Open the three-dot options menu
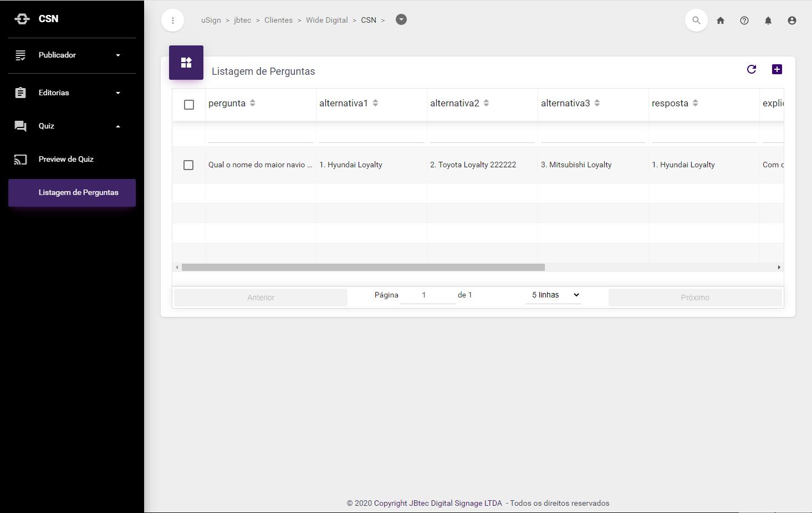The image size is (812, 513). [173, 20]
